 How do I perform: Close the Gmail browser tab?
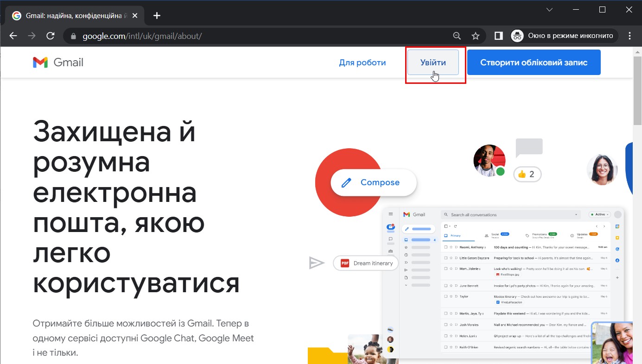tap(135, 15)
